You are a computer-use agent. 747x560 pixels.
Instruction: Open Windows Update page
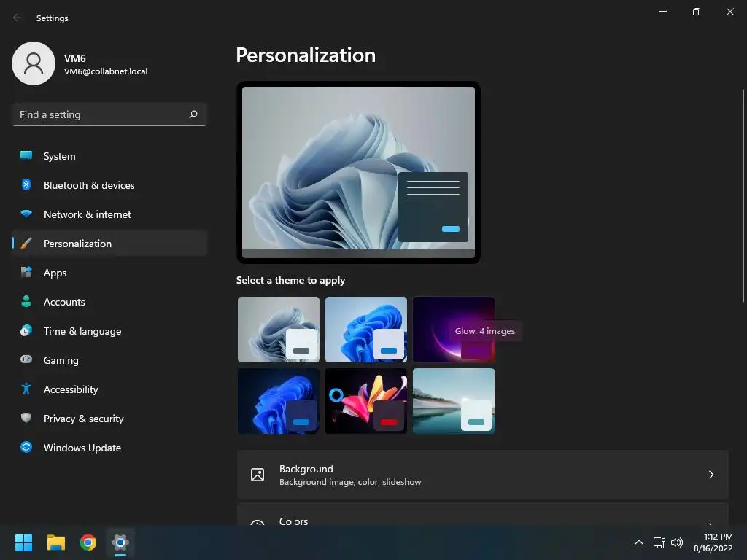pos(109,447)
